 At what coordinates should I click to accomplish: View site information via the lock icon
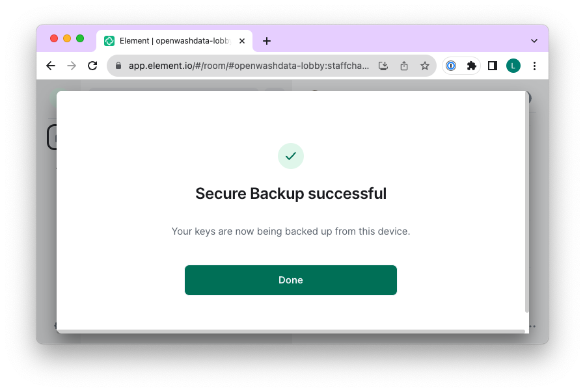tap(118, 66)
